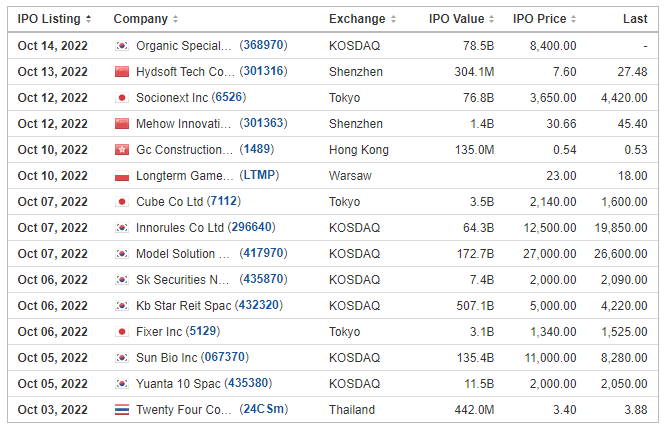665x431 pixels.
Task: Sort by IPO Value column arrows
Action: 492,19
